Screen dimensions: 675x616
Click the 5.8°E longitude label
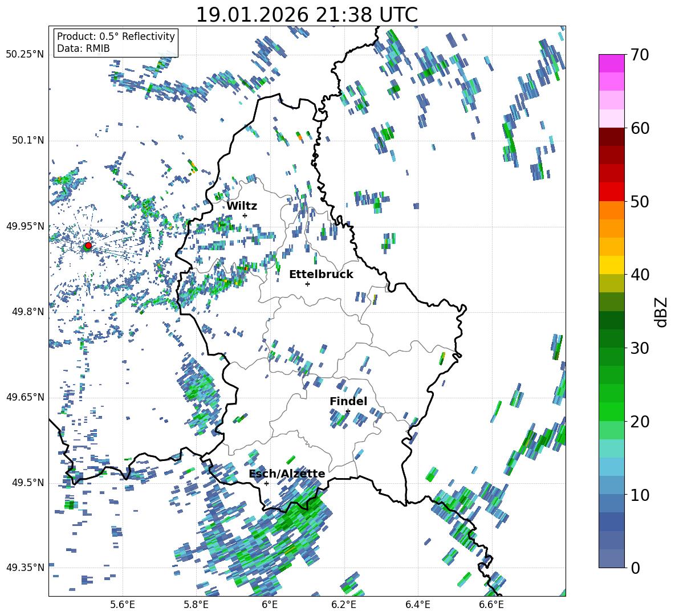click(x=196, y=605)
